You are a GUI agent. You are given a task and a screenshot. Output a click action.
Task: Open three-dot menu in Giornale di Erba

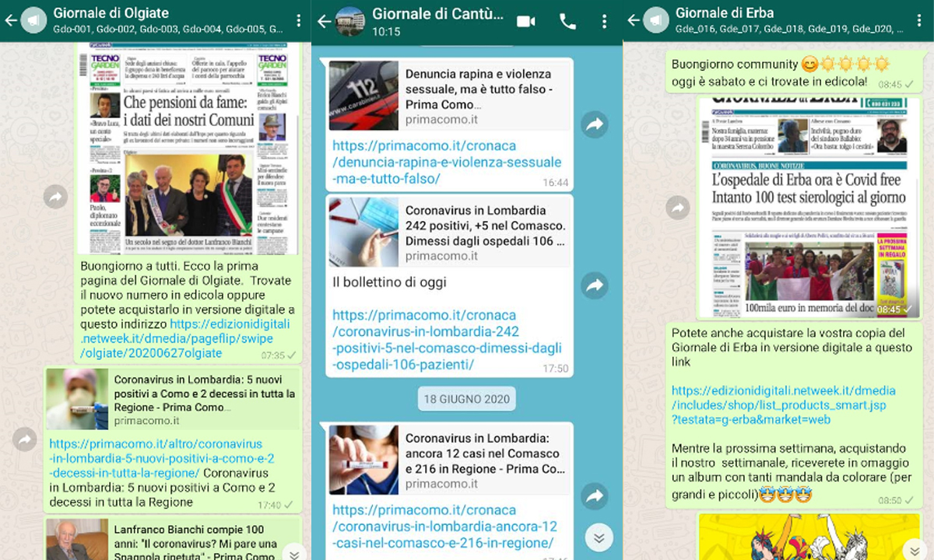point(921,21)
